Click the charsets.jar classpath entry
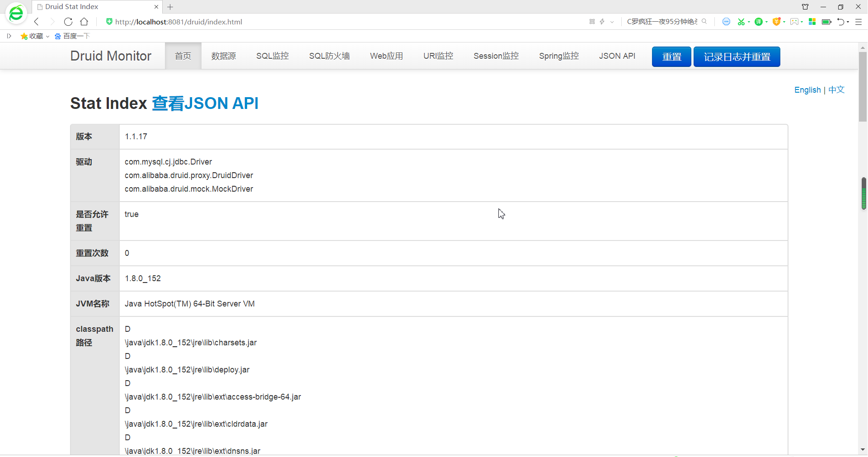This screenshot has height=457, width=868. (191, 343)
